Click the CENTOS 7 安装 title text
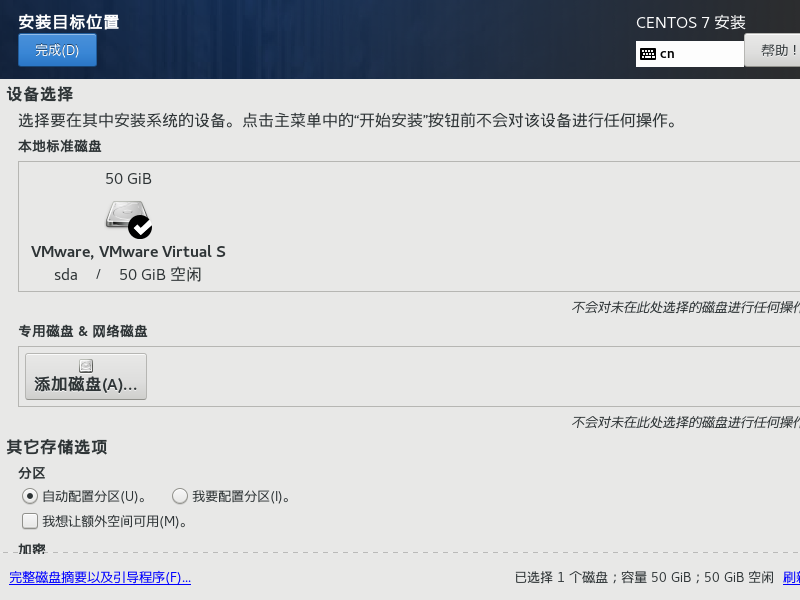Screen dimensions: 800x600 (x=691, y=22)
